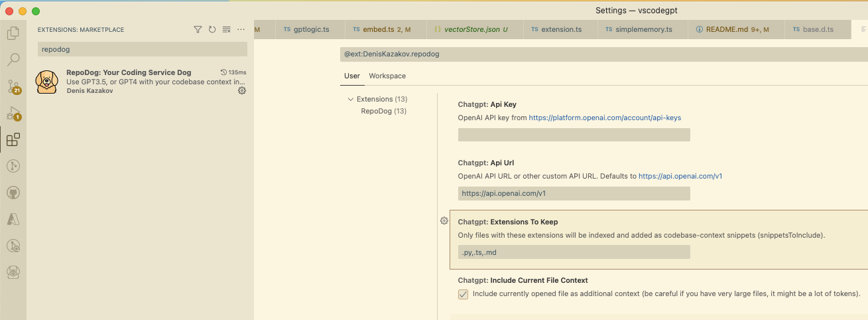Click the Chatgpt: Api Url setting title

[x=486, y=163]
